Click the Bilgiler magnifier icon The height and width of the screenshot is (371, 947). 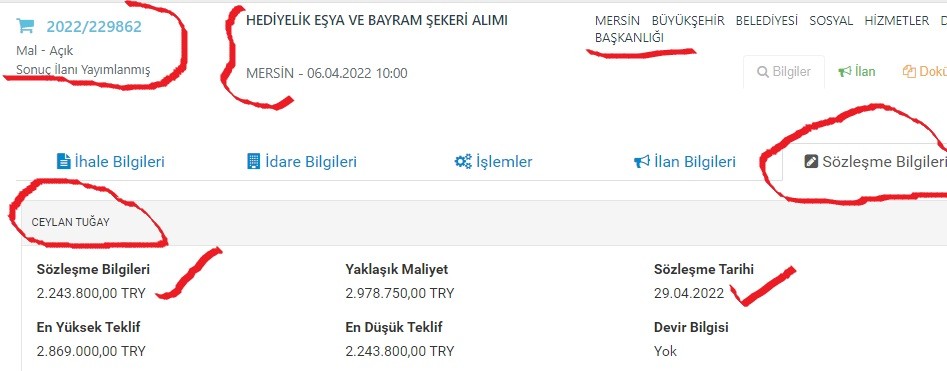click(x=763, y=72)
